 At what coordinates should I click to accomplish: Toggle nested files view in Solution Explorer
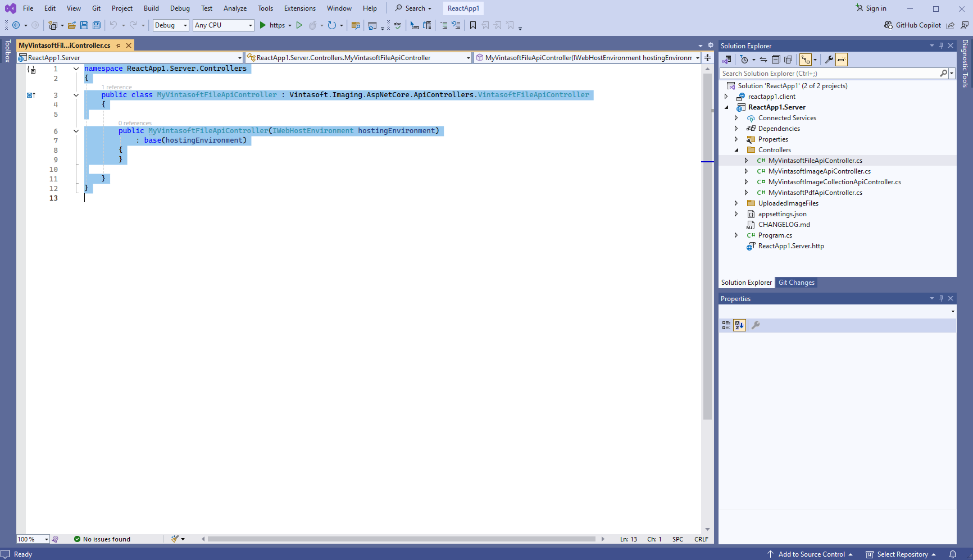coord(806,60)
